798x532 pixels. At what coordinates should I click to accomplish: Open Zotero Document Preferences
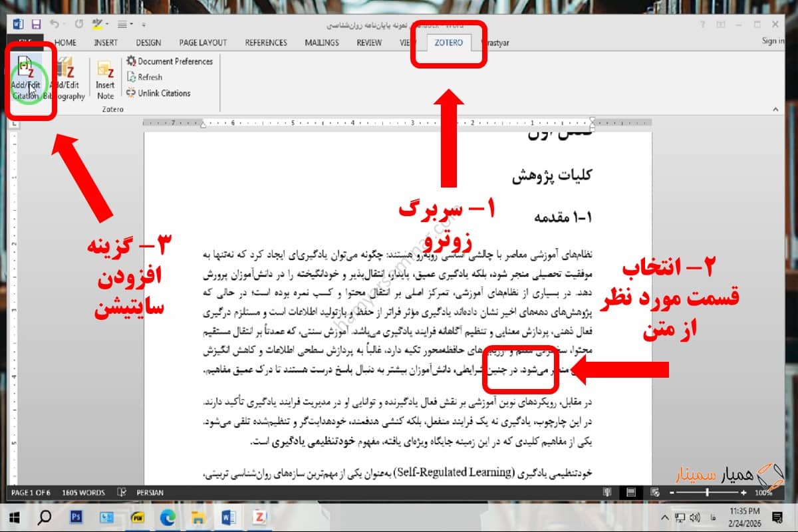pos(170,61)
